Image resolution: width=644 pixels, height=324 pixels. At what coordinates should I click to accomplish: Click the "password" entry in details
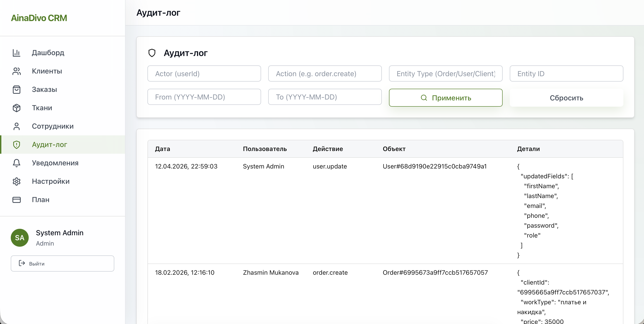541,225
